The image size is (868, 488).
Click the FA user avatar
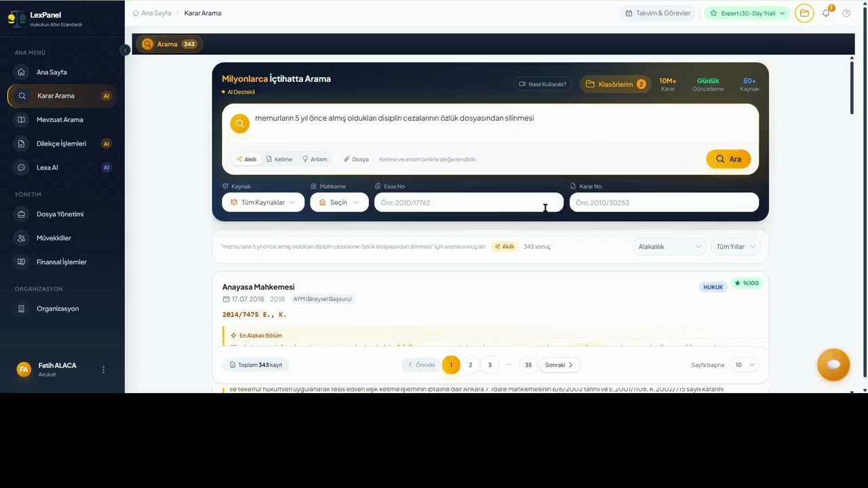coord(24,369)
